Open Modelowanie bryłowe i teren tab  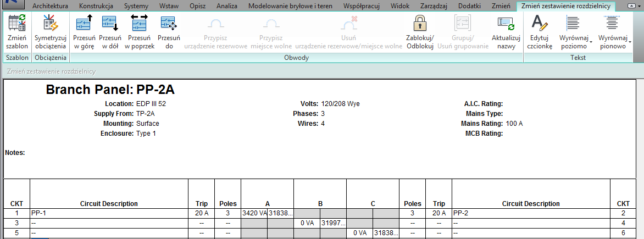(x=290, y=6)
